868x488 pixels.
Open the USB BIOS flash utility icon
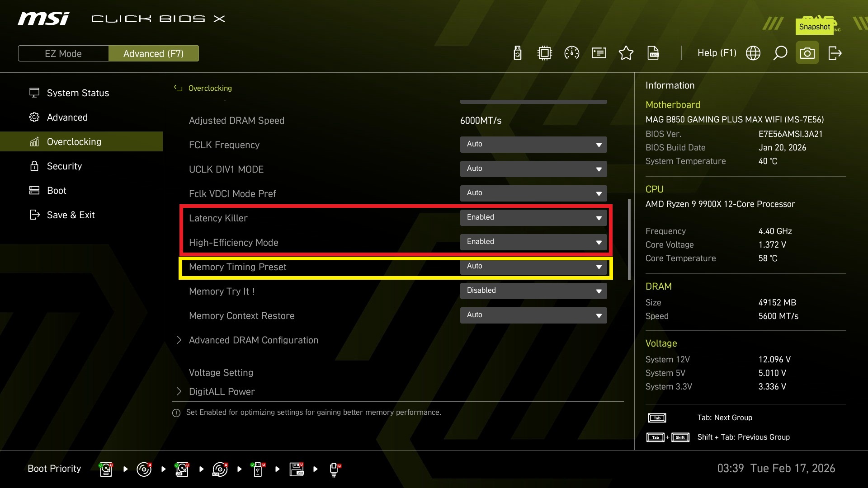(x=518, y=53)
